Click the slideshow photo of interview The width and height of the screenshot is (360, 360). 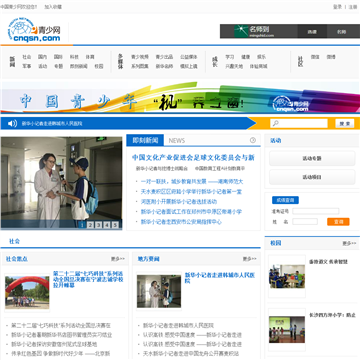61,183
